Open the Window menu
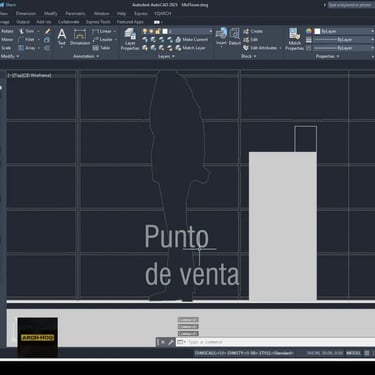Viewport: 375px width, 375px height. 101,14
